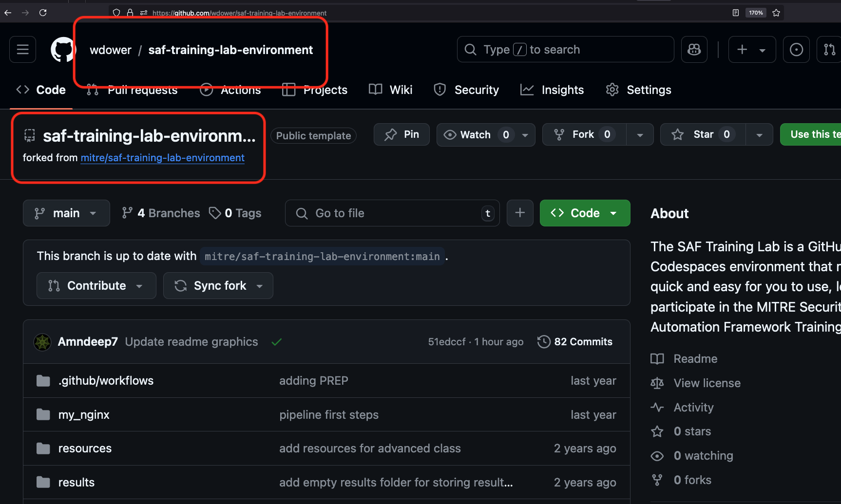Open the hamburger navigation menu
This screenshot has height=504, width=841.
22,50
